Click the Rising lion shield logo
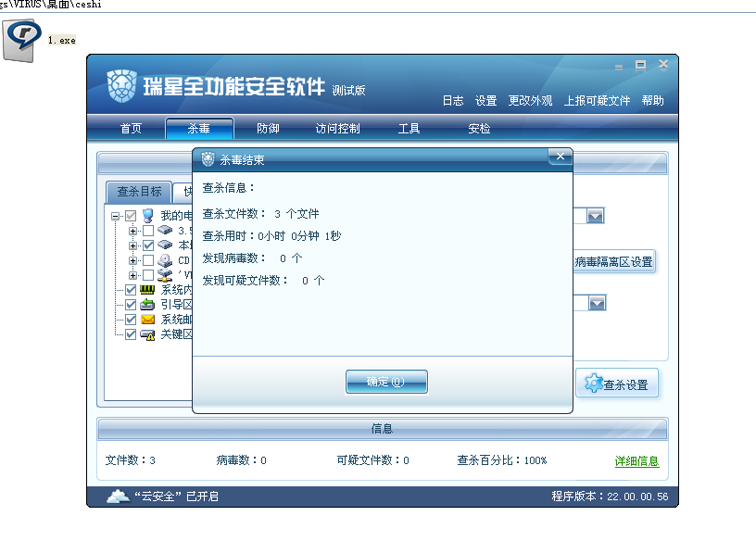 [121, 86]
